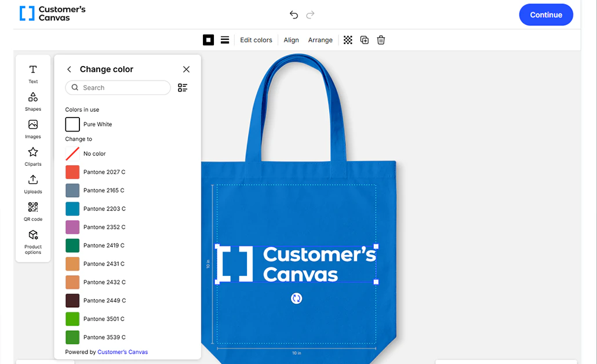Go back from Change color panel
Screen dimensions: 597x364
69,70
